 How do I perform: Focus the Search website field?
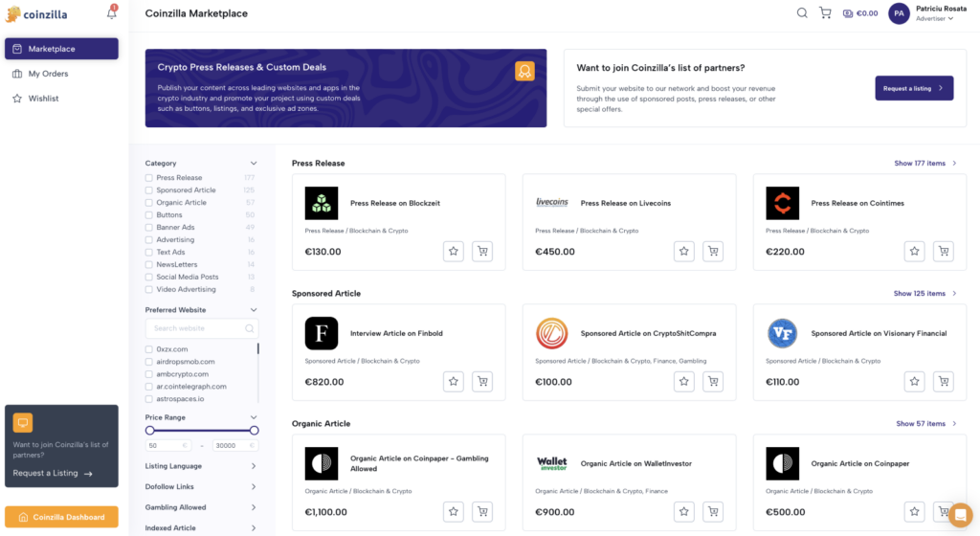point(201,328)
